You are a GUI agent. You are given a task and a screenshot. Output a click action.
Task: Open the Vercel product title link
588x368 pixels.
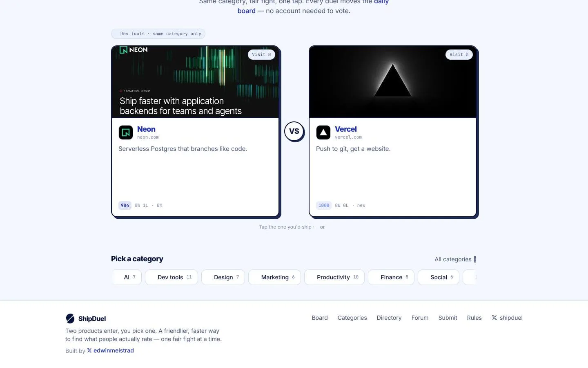346,129
